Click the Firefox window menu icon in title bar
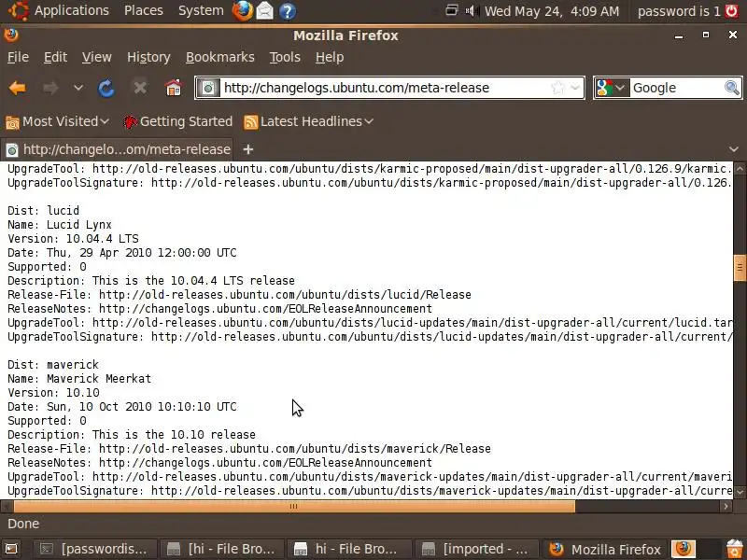 11,35
